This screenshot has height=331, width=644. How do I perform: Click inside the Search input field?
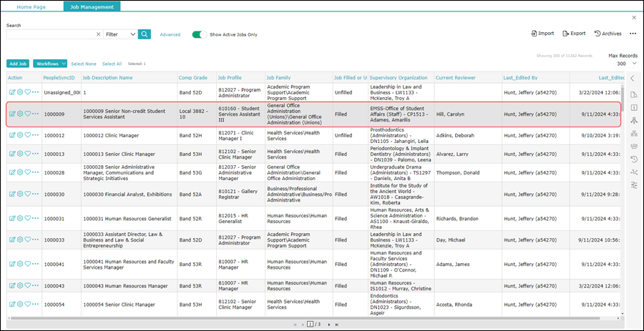[50, 34]
